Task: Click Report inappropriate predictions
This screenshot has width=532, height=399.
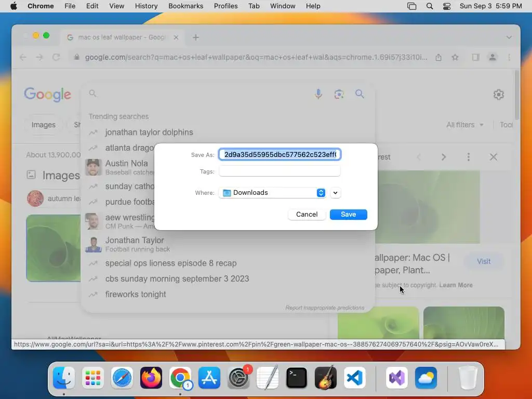Action: pos(325,308)
